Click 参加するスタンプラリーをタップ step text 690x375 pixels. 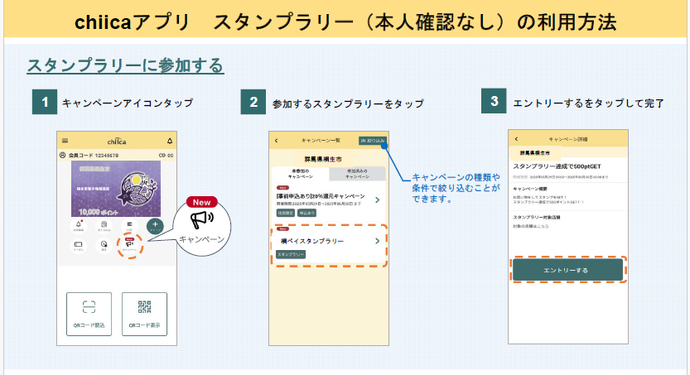(x=348, y=103)
